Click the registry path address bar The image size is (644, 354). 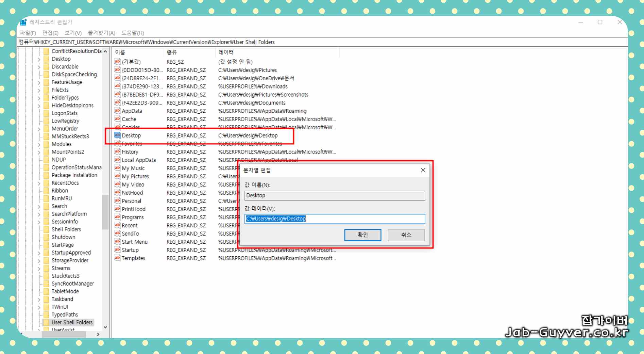[x=322, y=42]
